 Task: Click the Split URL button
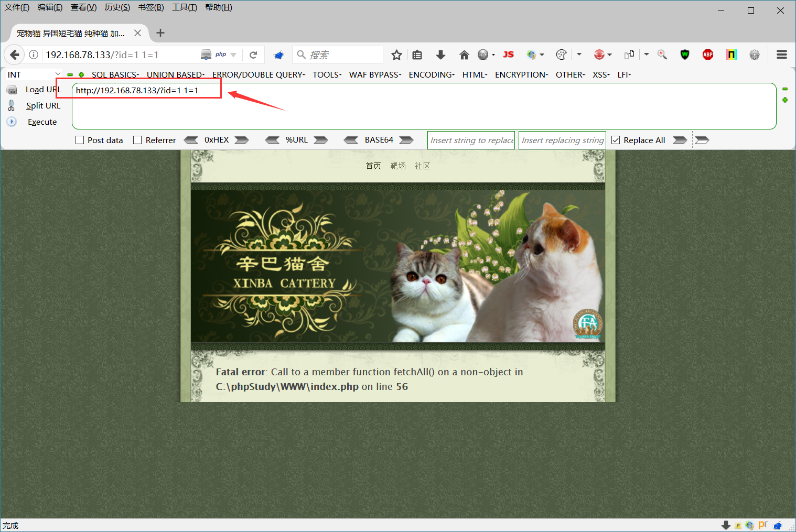[x=43, y=105]
